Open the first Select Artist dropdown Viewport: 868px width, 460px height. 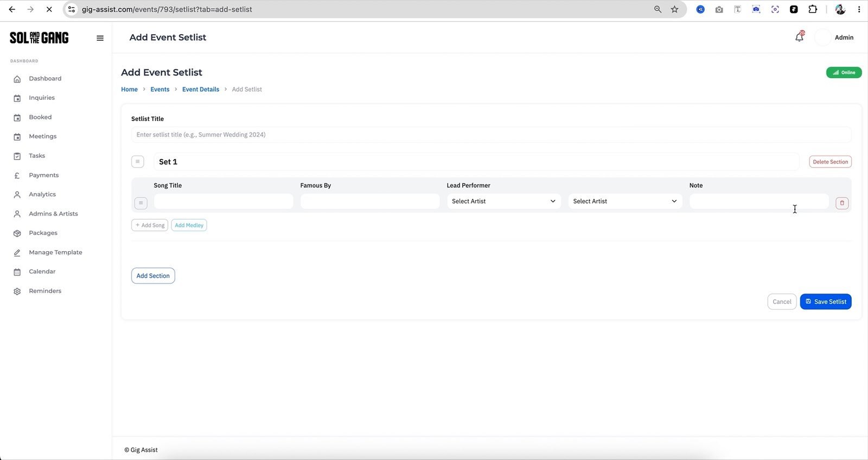[504, 201]
